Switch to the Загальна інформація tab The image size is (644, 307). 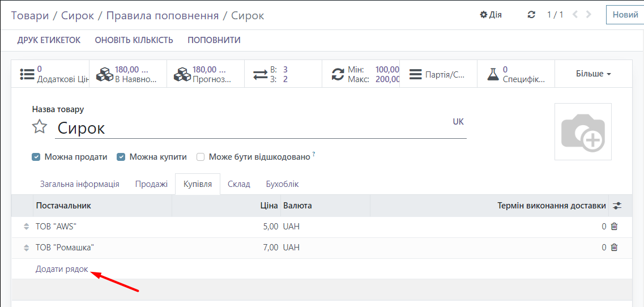(x=79, y=184)
